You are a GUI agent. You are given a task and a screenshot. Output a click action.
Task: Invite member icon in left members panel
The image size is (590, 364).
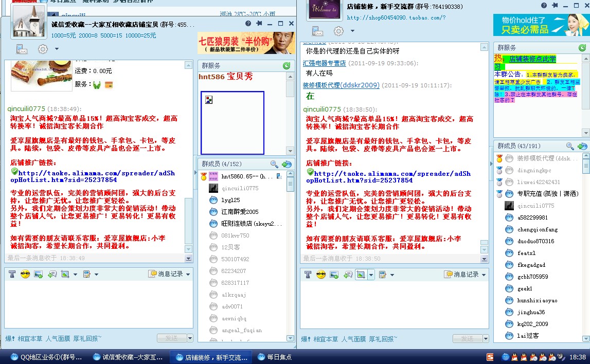[x=287, y=164]
